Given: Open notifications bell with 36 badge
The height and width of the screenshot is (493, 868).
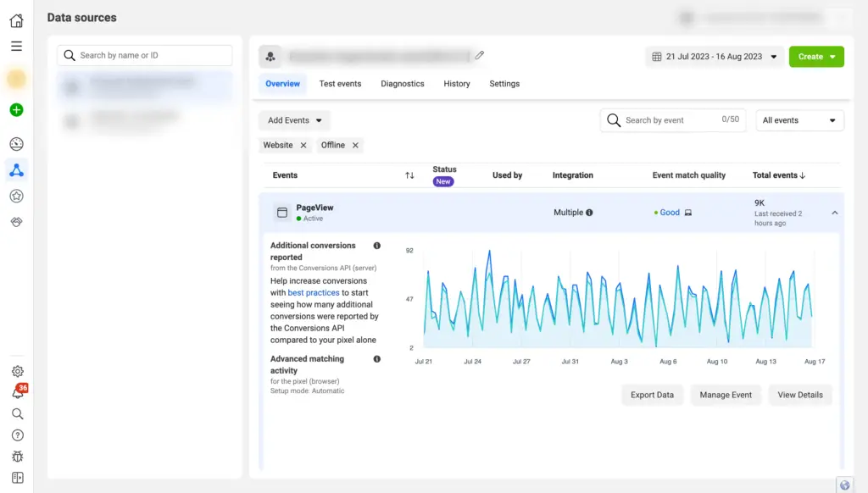Looking at the screenshot, I should 19,391.
